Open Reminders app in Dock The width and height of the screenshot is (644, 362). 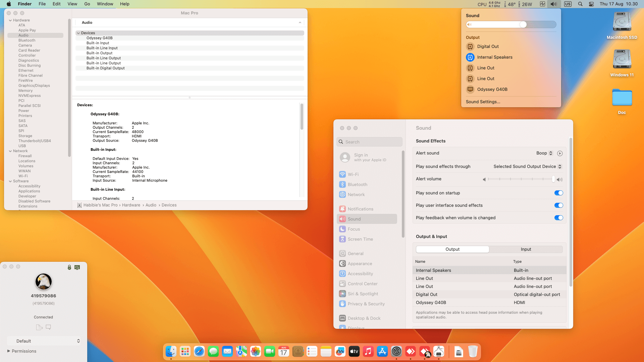[312, 351]
